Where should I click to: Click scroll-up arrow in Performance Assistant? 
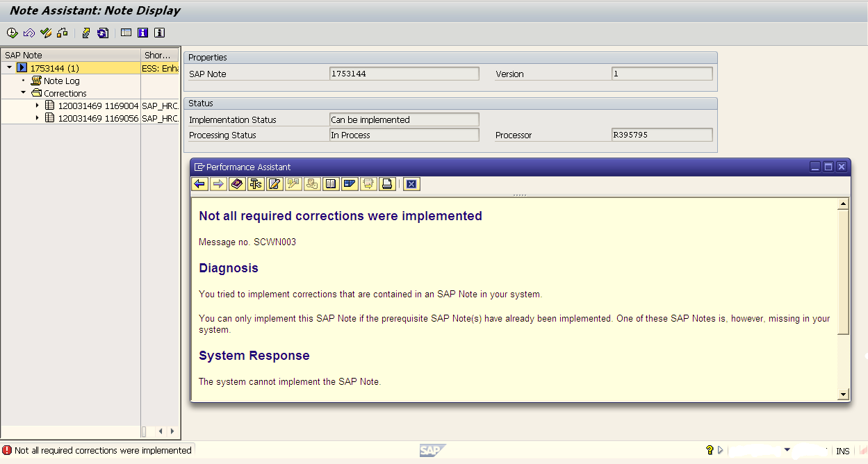point(843,204)
